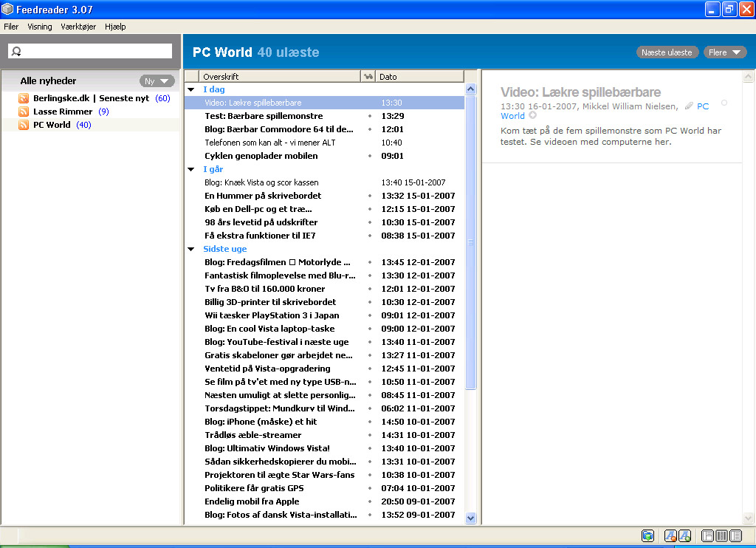The height and width of the screenshot is (548, 756).
Task: Decrease the article font size
Action: [670, 536]
